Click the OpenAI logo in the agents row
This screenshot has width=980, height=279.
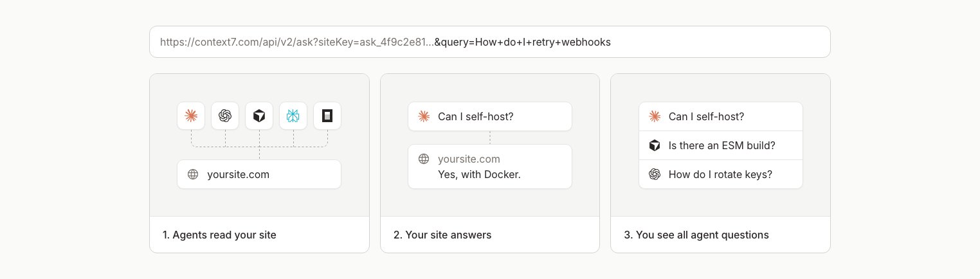point(225,116)
